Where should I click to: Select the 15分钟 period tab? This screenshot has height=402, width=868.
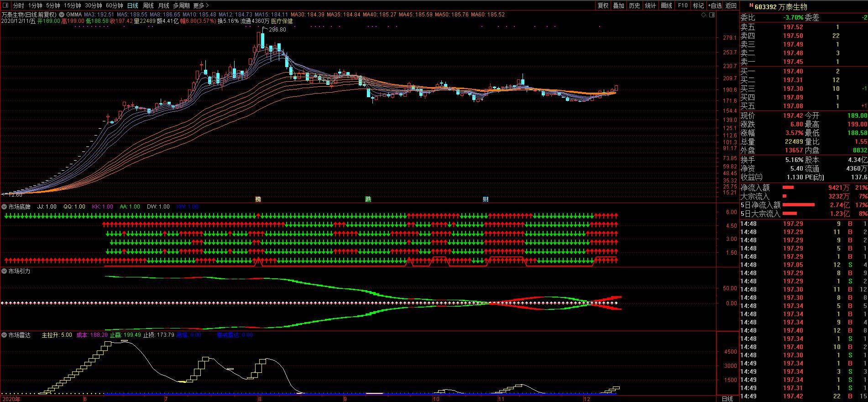click(72, 5)
